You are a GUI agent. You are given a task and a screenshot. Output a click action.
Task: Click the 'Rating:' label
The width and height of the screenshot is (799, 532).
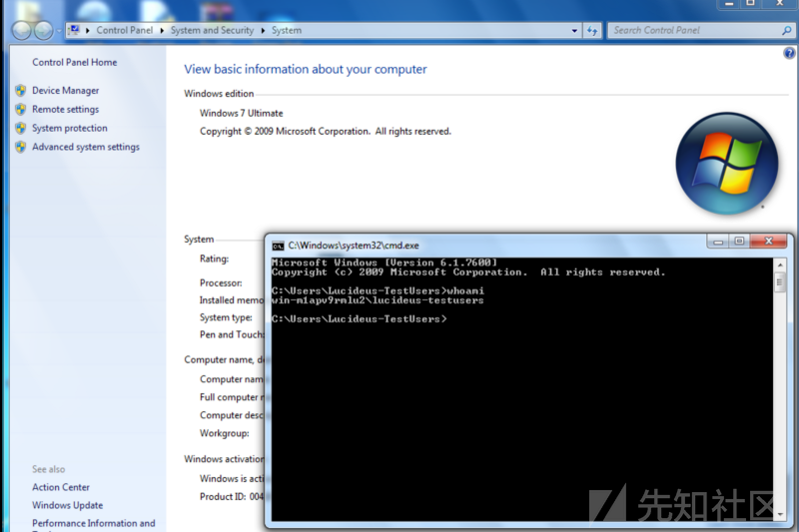[x=214, y=259]
